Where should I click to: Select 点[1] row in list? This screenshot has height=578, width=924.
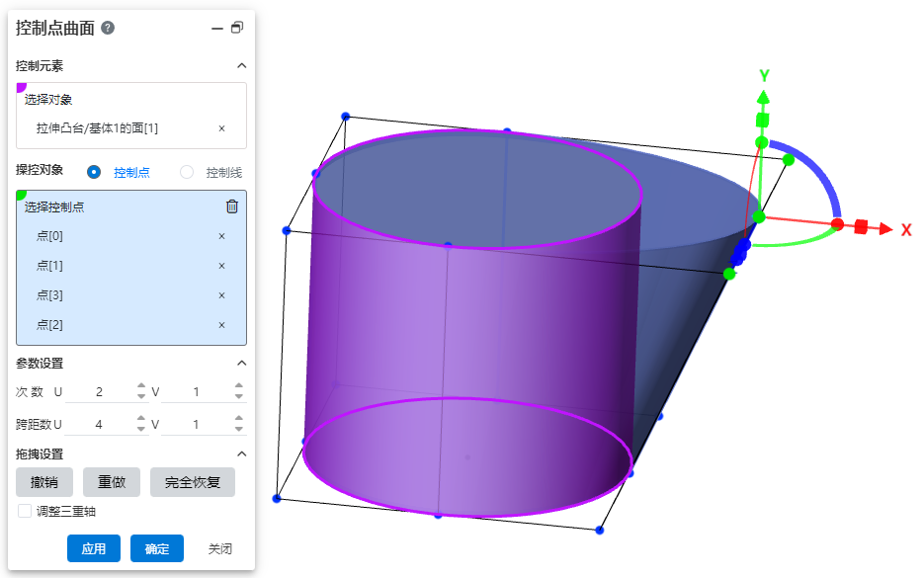point(130,266)
